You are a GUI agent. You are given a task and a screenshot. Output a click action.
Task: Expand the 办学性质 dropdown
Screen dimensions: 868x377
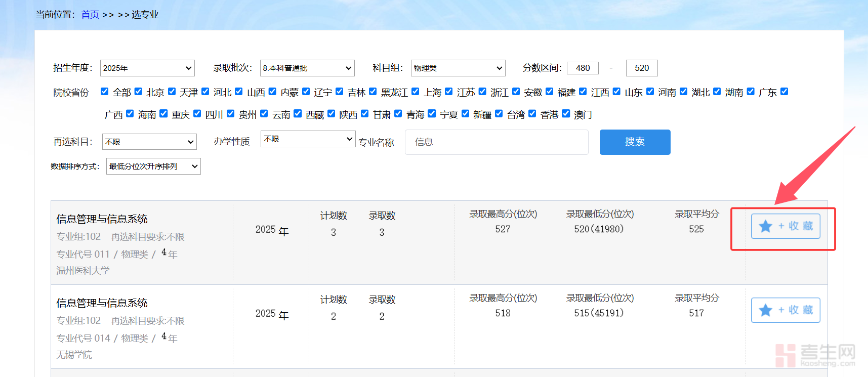[x=308, y=139]
